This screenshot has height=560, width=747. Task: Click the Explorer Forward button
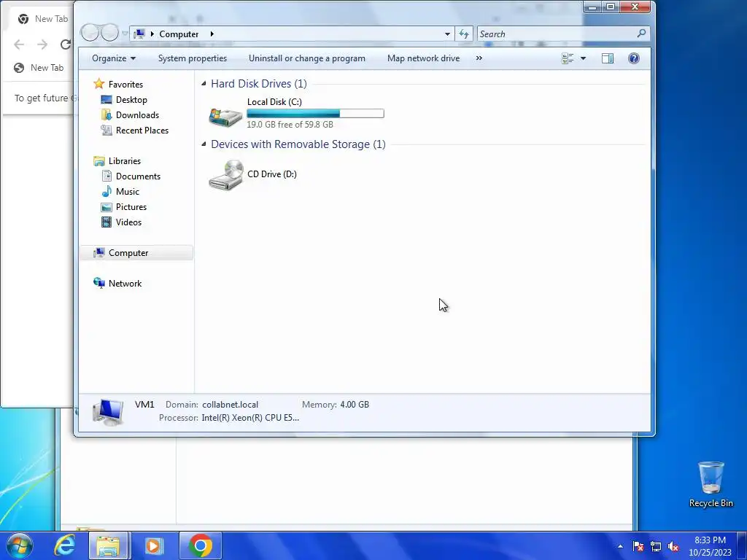(109, 33)
